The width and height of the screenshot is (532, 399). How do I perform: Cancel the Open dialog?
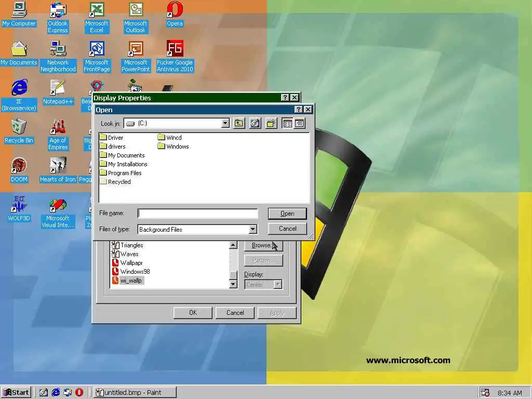[287, 229]
